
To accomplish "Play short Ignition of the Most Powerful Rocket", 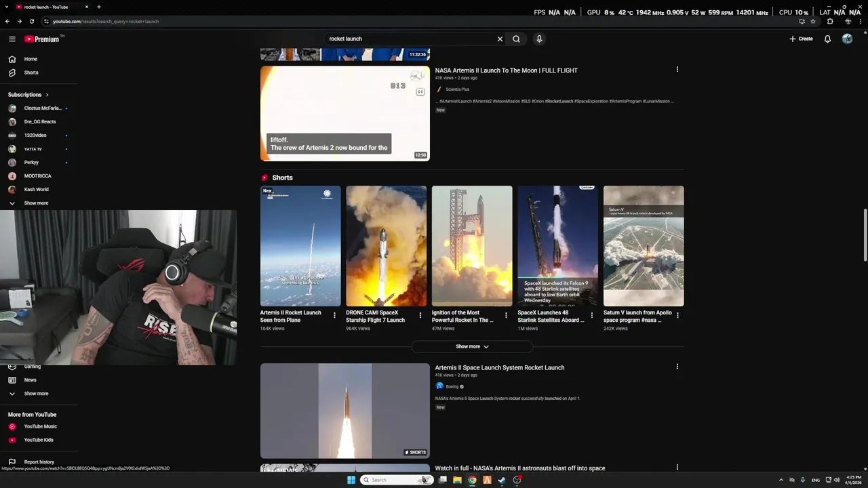I will click(x=472, y=246).
